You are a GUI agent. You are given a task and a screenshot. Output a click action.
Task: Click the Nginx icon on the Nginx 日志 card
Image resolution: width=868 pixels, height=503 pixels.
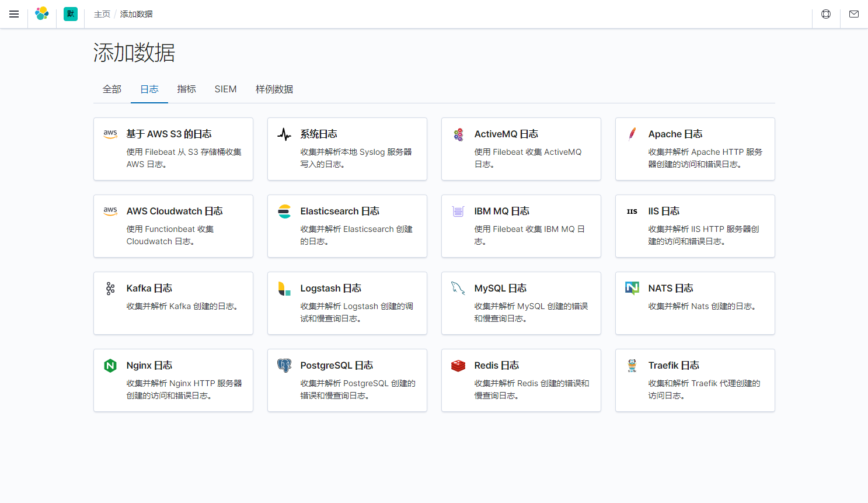110,365
